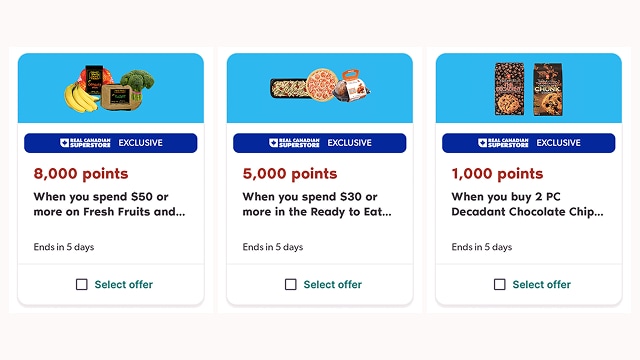
Task: Click the fruits and vegetables product image
Action: (x=109, y=89)
